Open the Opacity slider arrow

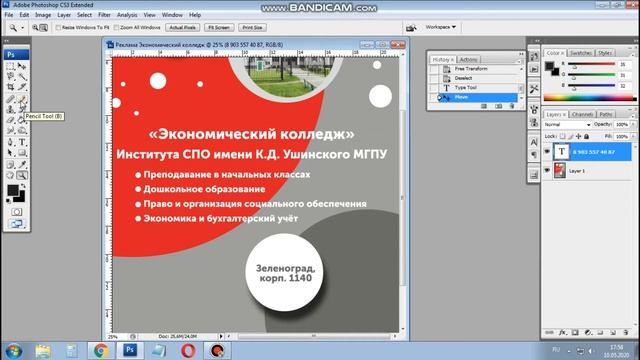click(633, 124)
